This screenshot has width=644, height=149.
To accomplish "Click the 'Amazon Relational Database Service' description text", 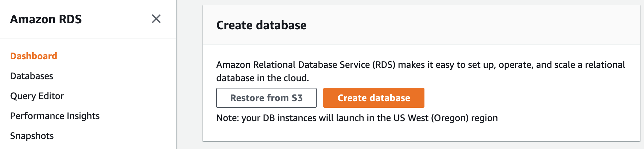I will click(293, 65).
